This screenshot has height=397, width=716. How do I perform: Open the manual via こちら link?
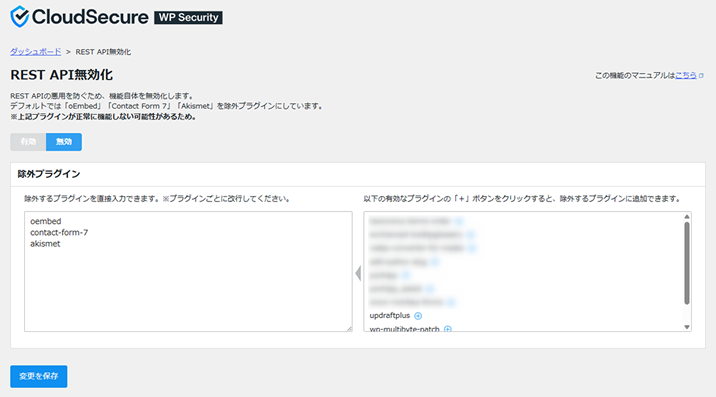coord(686,75)
